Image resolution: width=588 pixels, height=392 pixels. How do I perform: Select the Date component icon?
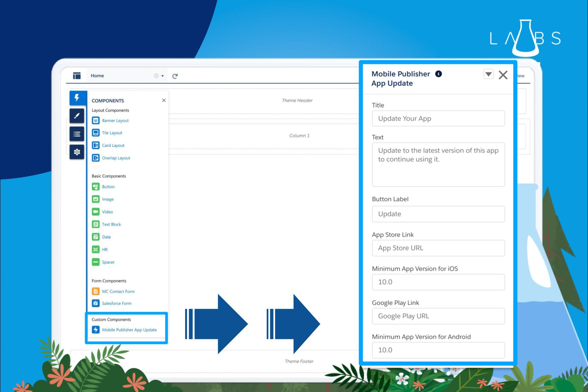[96, 237]
